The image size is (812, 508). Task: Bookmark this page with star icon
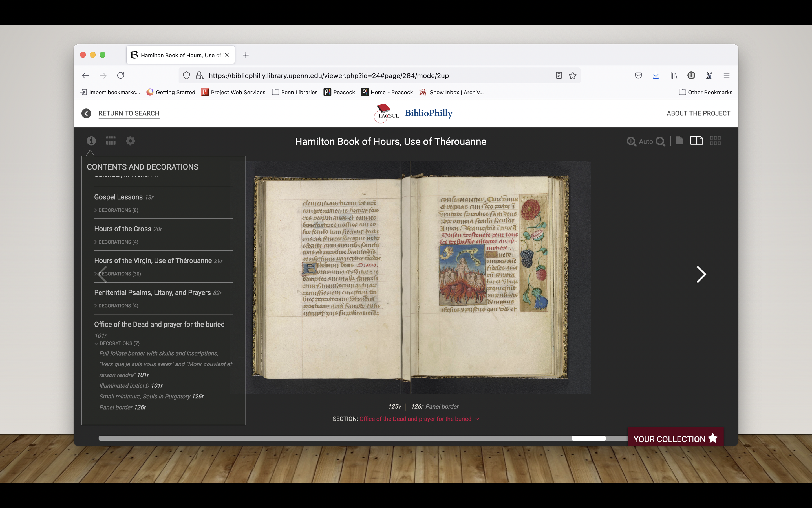[x=572, y=76]
